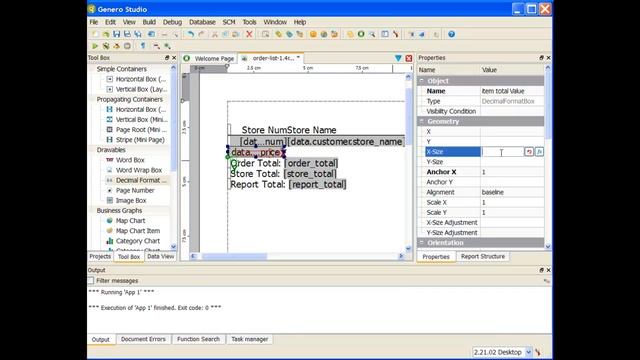This screenshot has width=640, height=360.
Task: Collapse the Object properties section
Action: pos(422,81)
